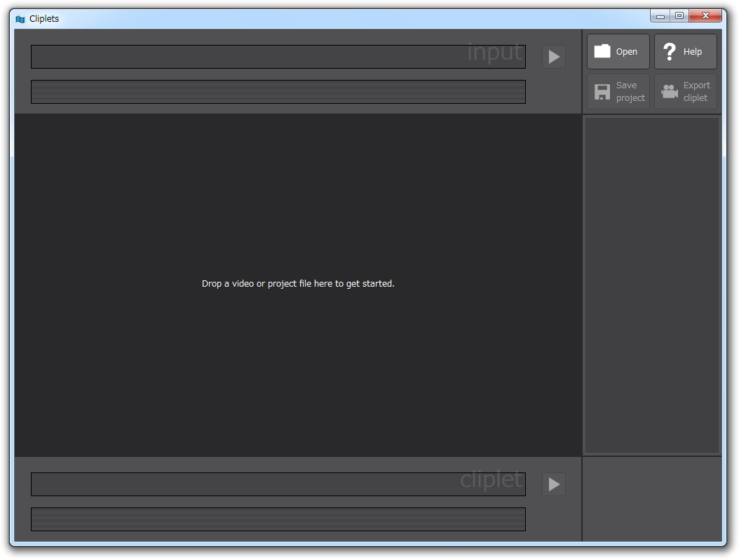Image resolution: width=739 pixels, height=560 pixels.
Task: Open the Help question mark button
Action: coord(685,51)
